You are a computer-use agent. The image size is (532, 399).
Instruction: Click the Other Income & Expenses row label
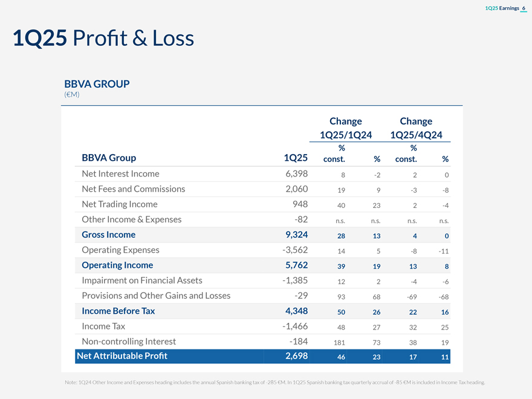pyautogui.click(x=131, y=219)
